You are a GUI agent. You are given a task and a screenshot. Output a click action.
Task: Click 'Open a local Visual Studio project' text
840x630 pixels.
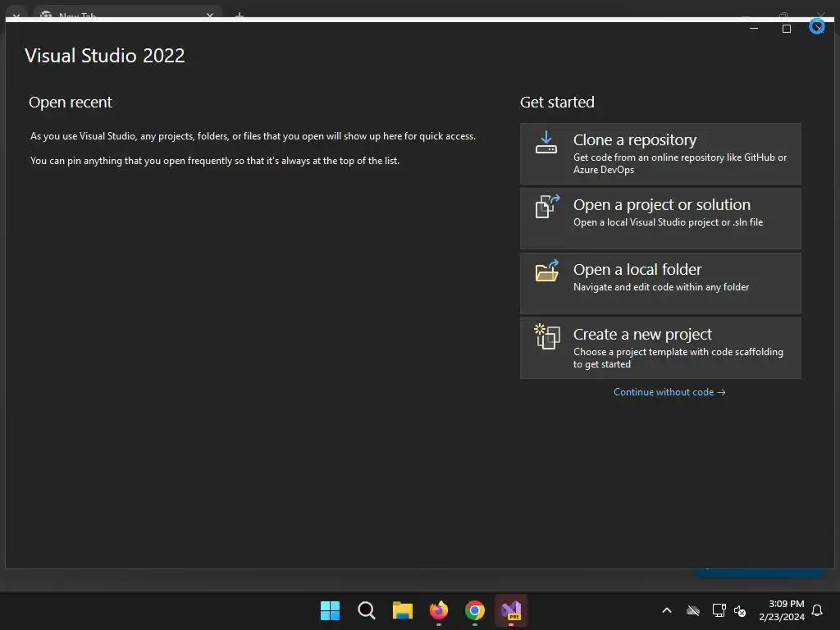click(668, 222)
